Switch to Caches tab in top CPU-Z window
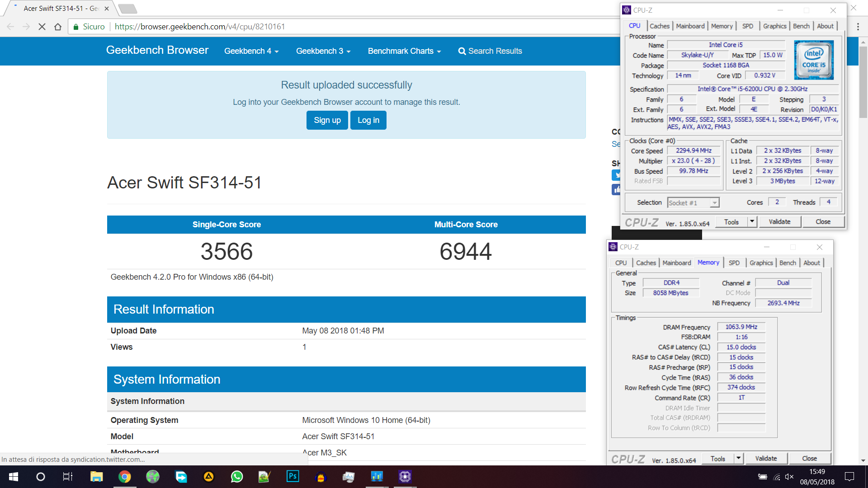Viewport: 868px width, 488px height. click(660, 26)
